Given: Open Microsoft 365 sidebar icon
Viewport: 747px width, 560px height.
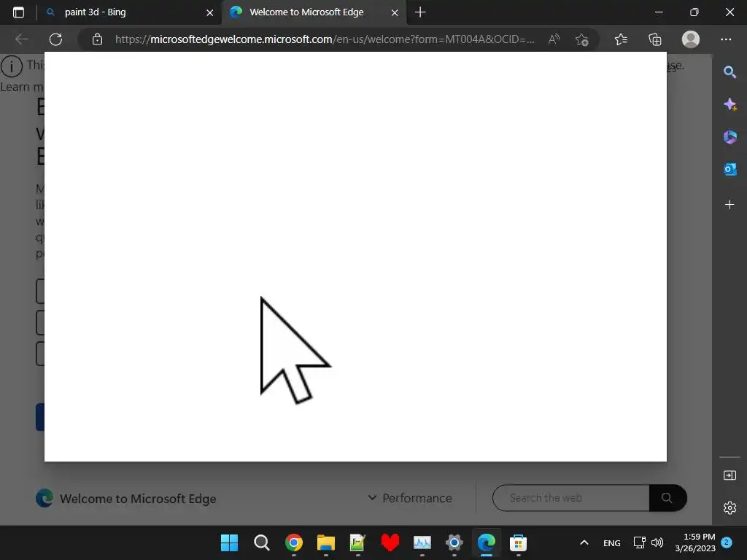Looking at the screenshot, I should coord(729,137).
